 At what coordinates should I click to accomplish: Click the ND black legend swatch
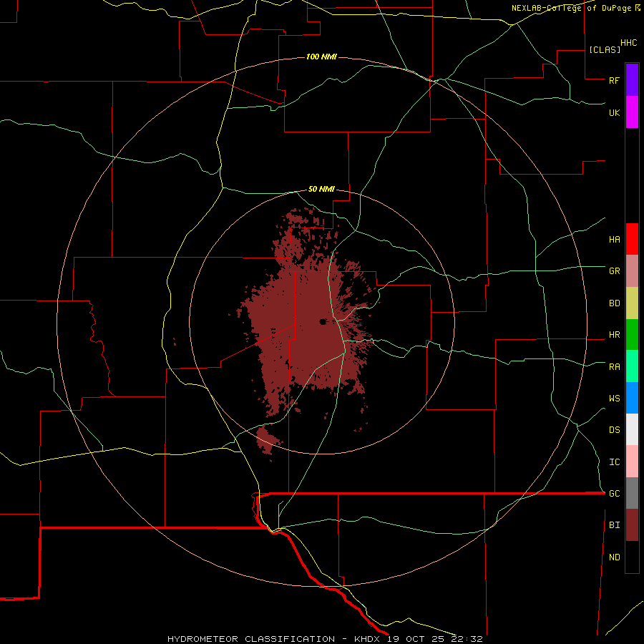pyautogui.click(x=632, y=557)
